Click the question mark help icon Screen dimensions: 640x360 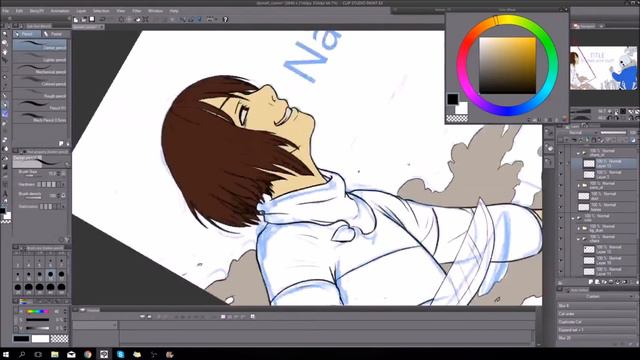(225, 19)
